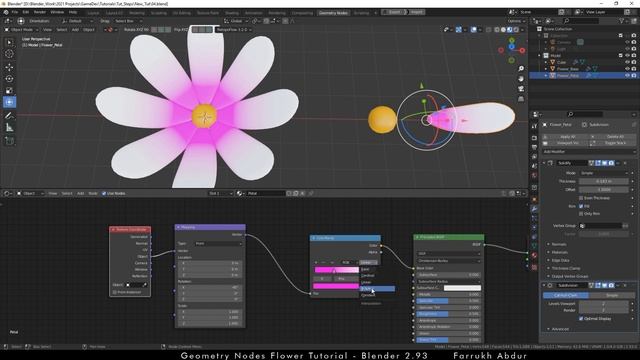
Task: Select the active Transform tool
Action: tap(9, 102)
